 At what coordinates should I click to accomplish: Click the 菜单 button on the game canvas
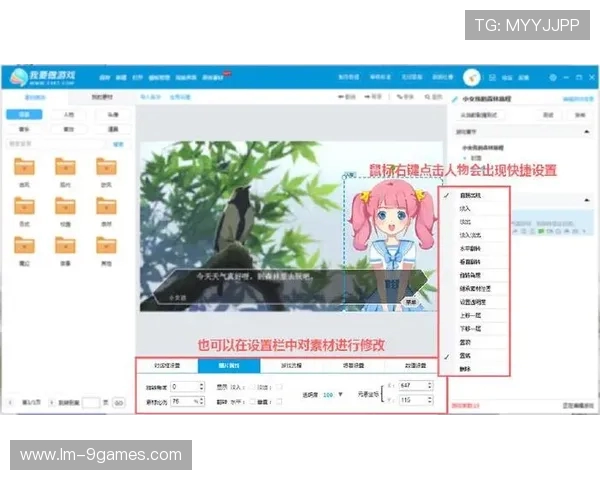[x=411, y=302]
